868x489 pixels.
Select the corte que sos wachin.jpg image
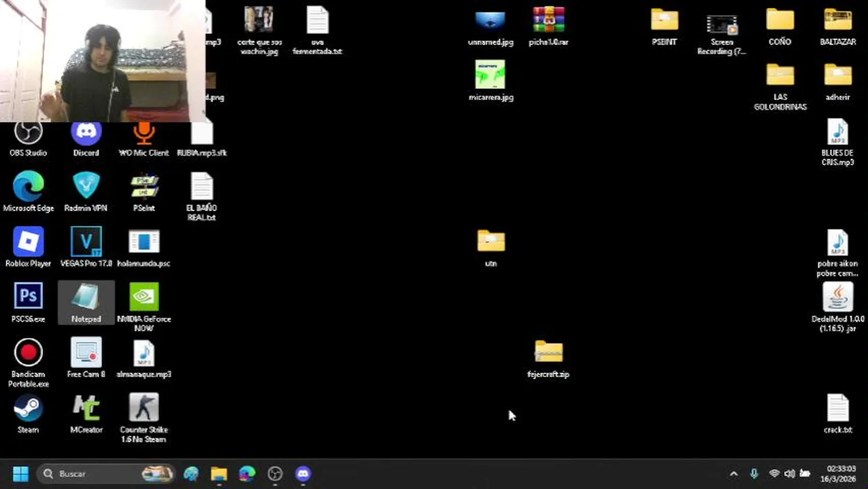[x=259, y=31]
